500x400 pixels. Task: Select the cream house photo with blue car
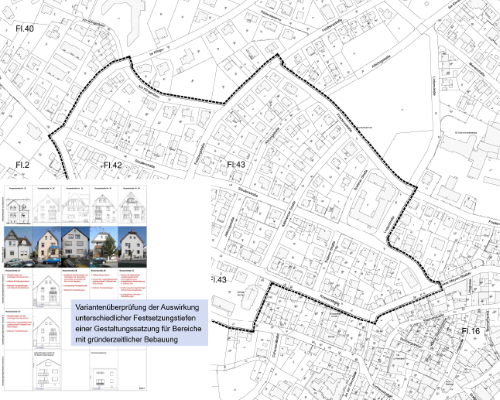tap(47, 247)
